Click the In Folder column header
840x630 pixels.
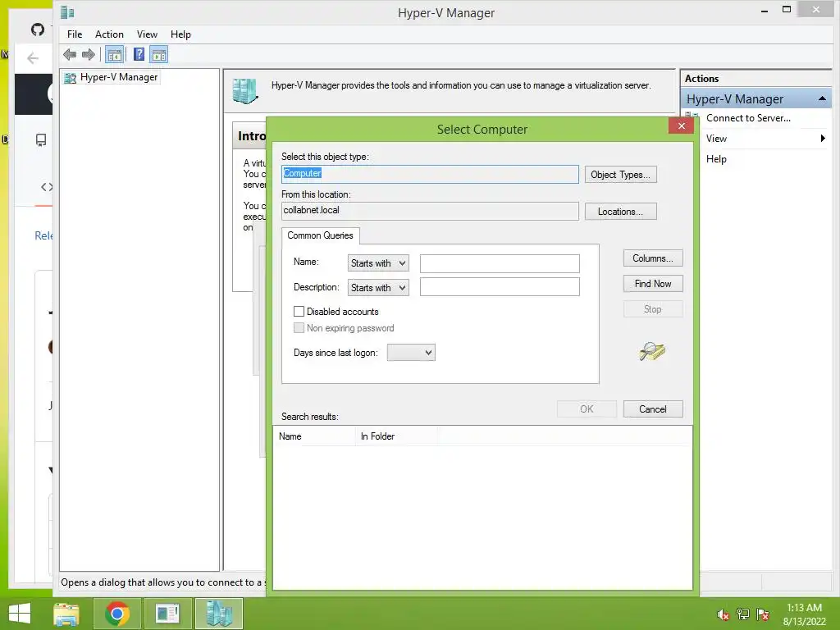(396, 436)
